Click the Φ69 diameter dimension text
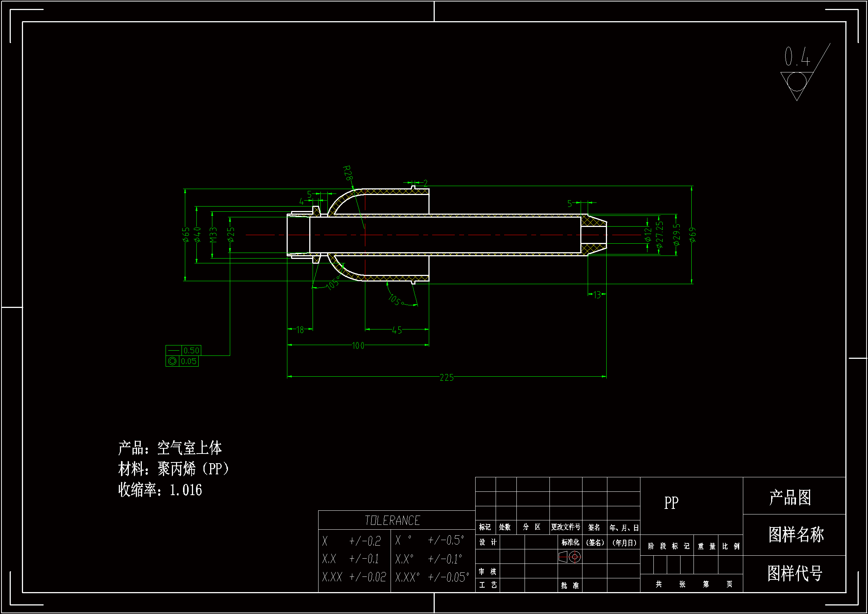Screen dimensions: 868x614 tap(692, 235)
